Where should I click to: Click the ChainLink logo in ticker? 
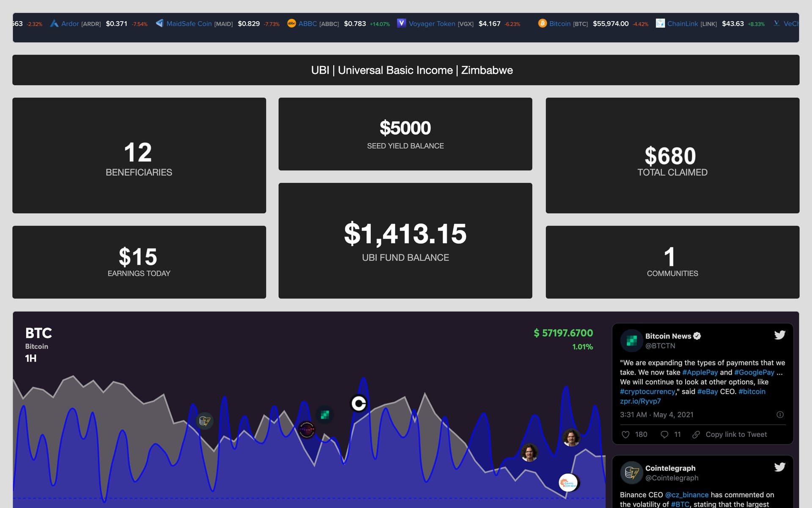[660, 23]
